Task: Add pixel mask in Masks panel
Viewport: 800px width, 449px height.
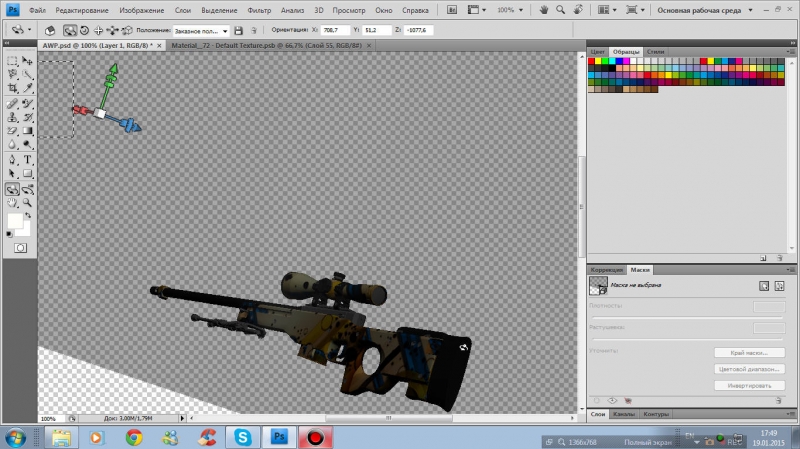Action: pos(764,286)
